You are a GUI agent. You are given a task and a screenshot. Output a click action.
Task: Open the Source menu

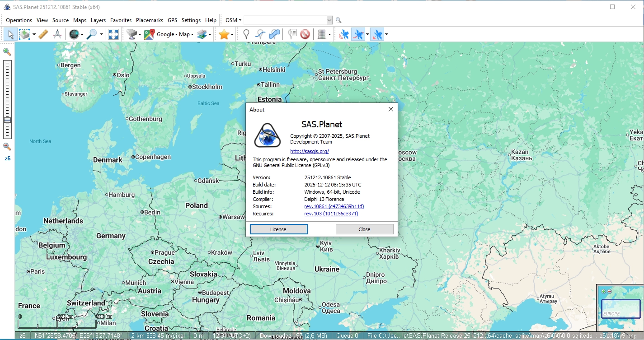pos(61,20)
